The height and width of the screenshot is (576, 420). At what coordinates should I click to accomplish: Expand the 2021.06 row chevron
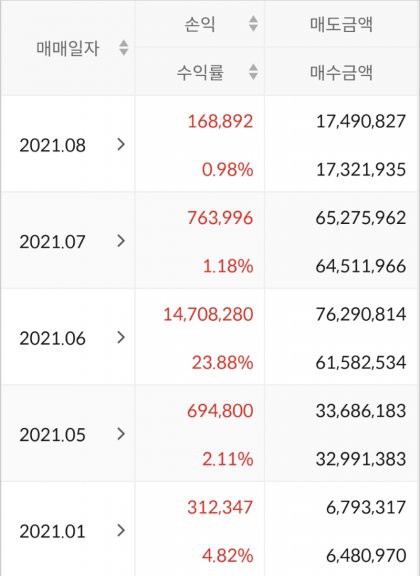[x=121, y=338]
